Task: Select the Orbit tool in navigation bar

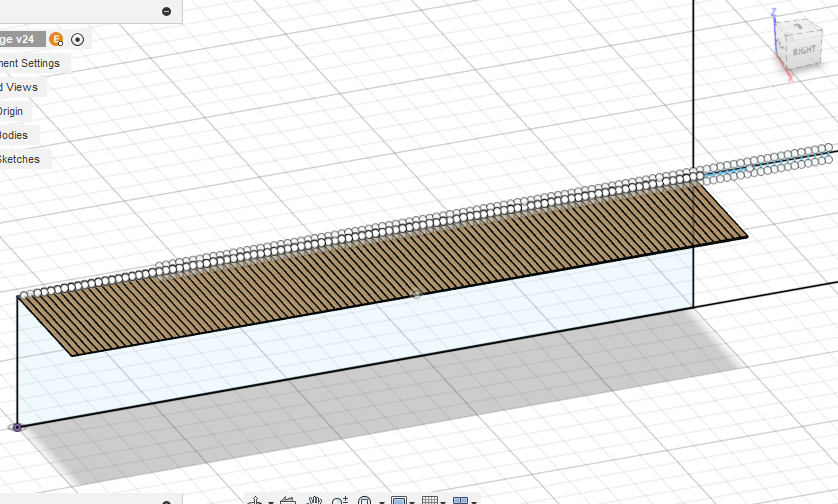Action: [255, 501]
